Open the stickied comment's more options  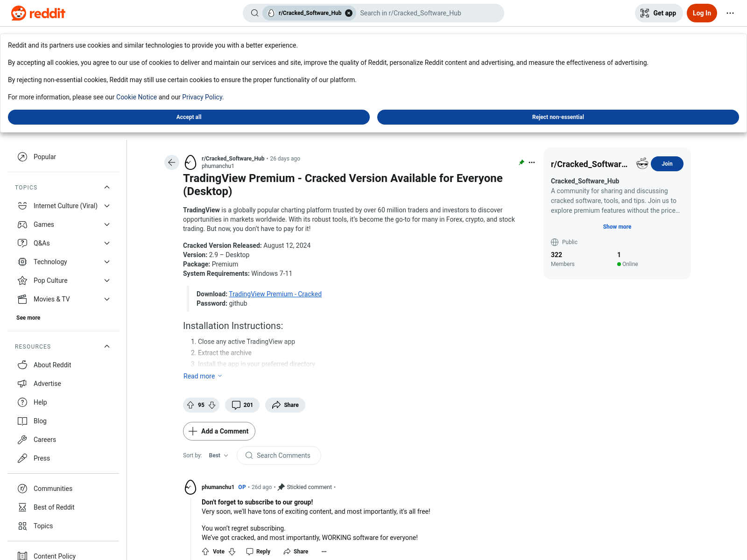tap(324, 552)
